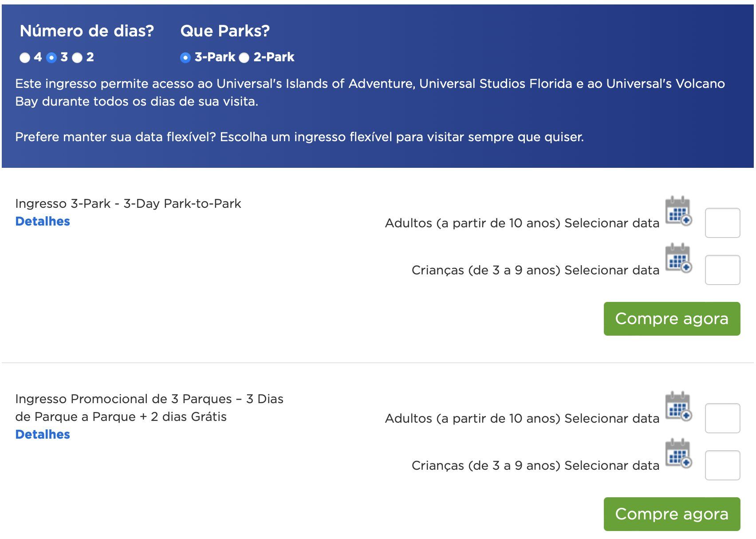Focus children quantity field for Ingresso Promocional
This screenshot has height=539, width=756.
pos(722,465)
